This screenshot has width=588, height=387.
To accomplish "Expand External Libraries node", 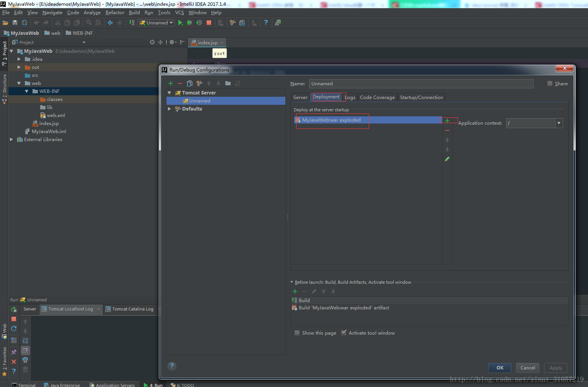I will click(x=11, y=140).
